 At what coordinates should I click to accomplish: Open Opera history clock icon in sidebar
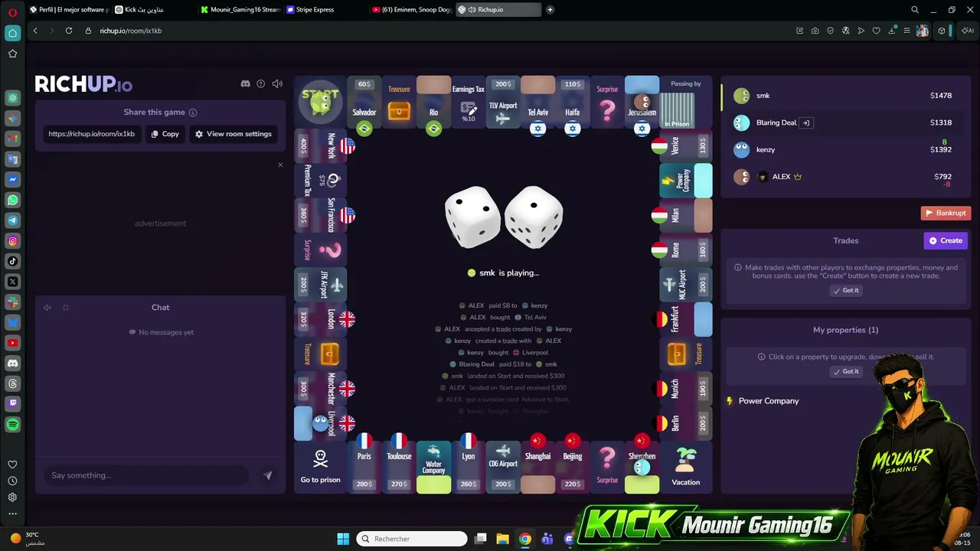[x=12, y=481]
